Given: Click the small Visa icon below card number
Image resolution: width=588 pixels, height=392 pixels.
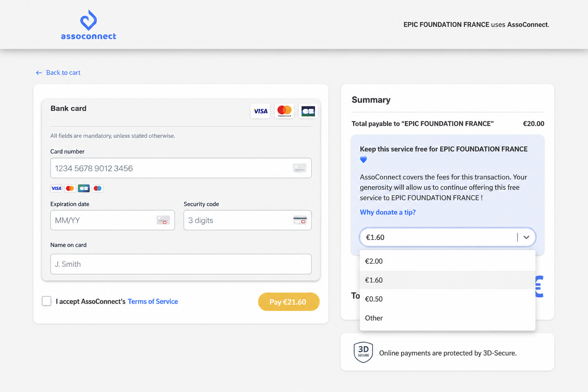Looking at the screenshot, I should (x=56, y=188).
